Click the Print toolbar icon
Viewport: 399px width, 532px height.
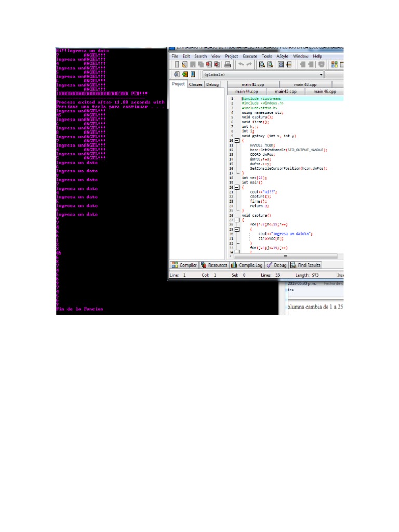click(228, 64)
